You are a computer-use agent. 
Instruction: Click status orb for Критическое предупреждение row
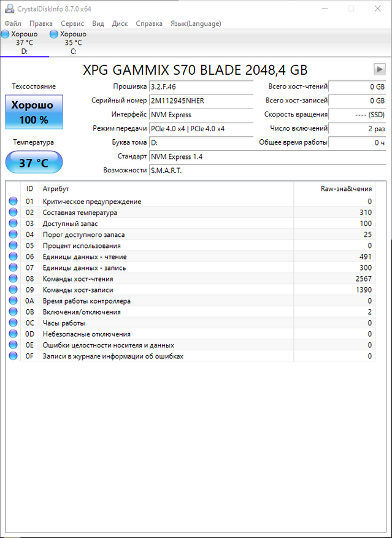tap(13, 201)
